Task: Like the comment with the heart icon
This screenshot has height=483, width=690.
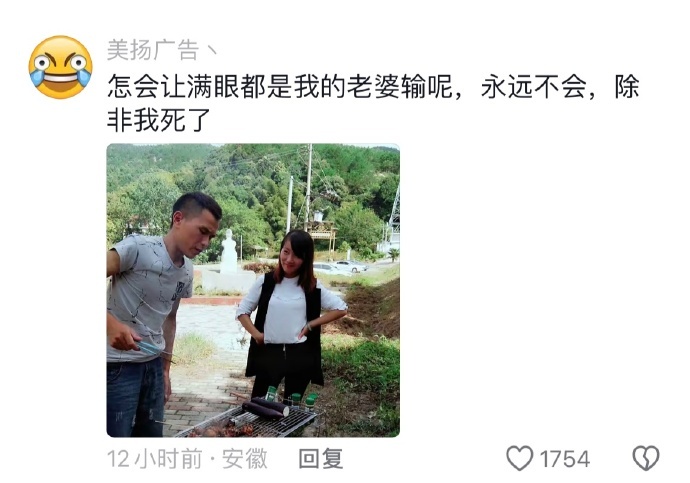Action: [520, 458]
